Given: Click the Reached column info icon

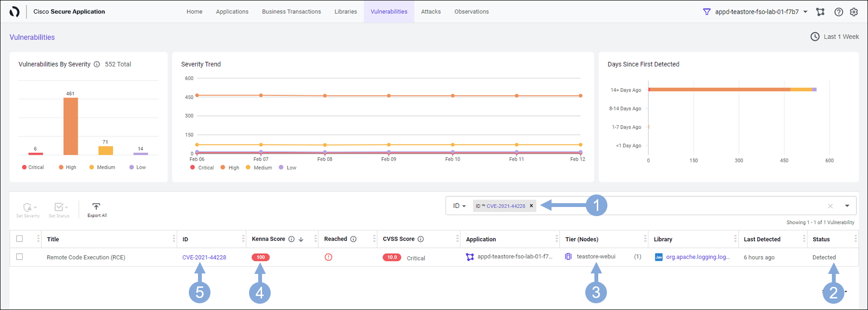Looking at the screenshot, I should tap(353, 239).
